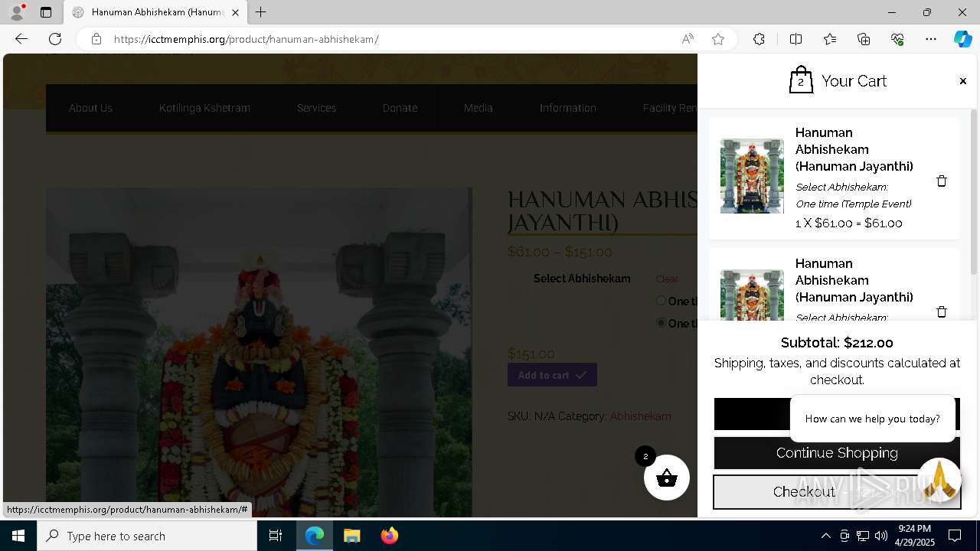
Task: Click Add to cart button
Action: (552, 375)
